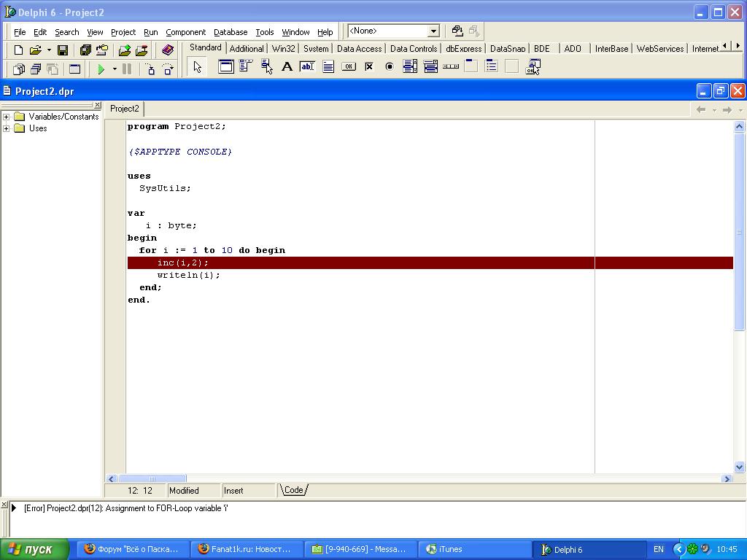Open the Project menu
Viewport: 747px width, 560px height.
123,32
